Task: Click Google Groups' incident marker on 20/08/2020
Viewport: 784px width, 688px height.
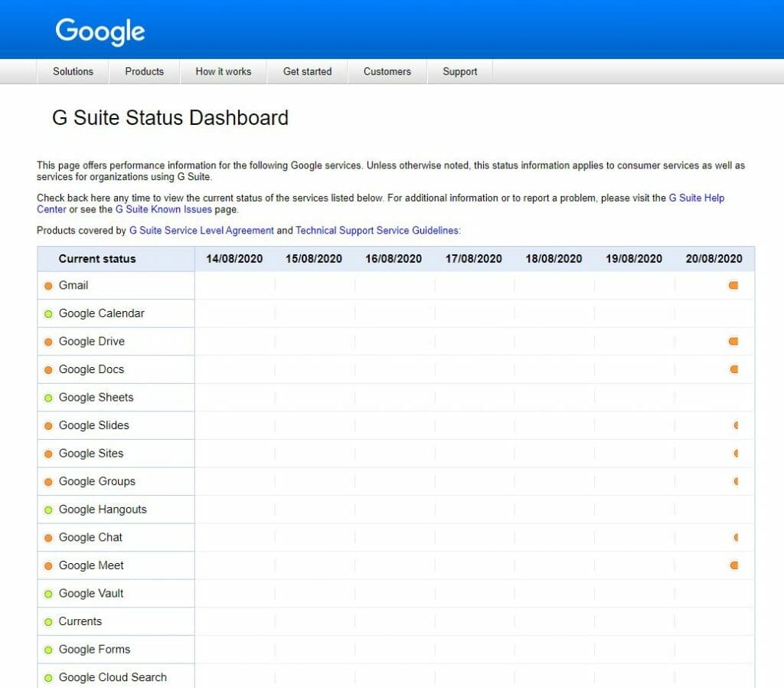Action: (737, 481)
